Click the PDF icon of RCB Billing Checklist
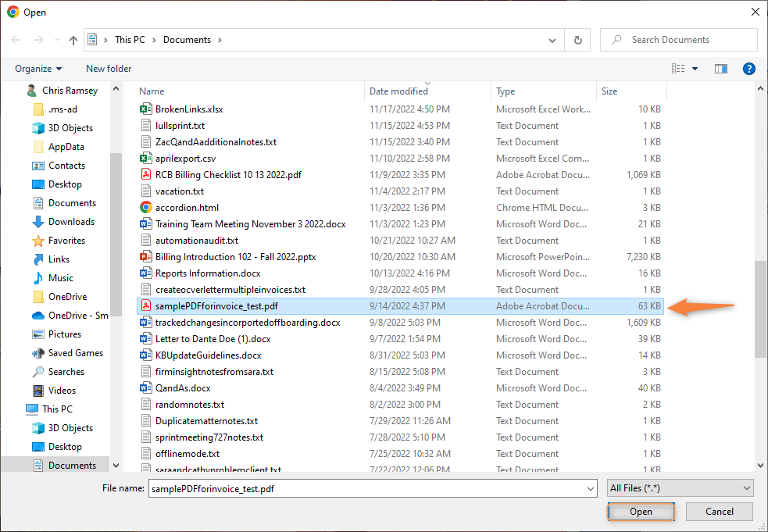Image resolution: width=768 pixels, height=532 pixels. pyautogui.click(x=145, y=175)
